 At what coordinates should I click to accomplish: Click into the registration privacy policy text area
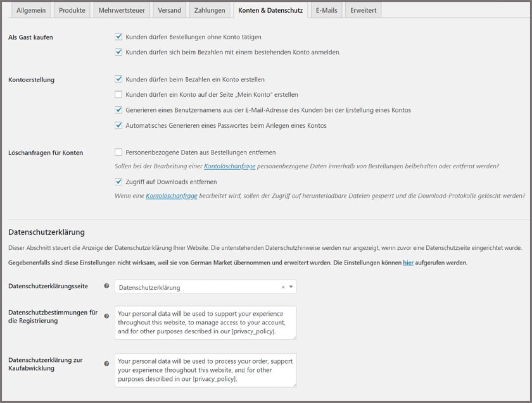coord(205,322)
